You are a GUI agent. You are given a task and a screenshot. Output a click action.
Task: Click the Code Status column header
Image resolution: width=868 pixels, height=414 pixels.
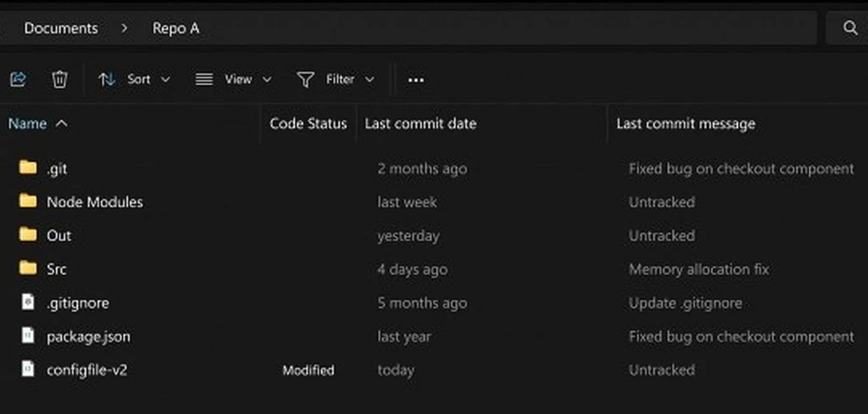(x=308, y=124)
